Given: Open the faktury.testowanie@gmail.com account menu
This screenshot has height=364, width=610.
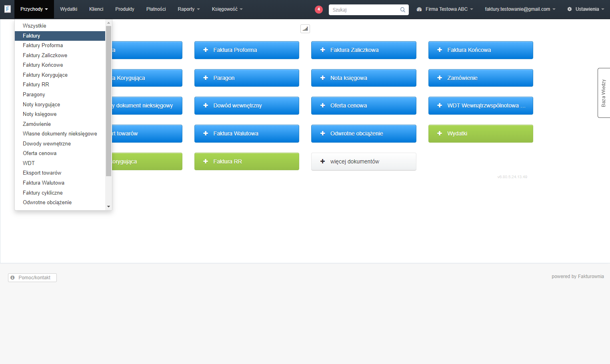Looking at the screenshot, I should 520,9.
